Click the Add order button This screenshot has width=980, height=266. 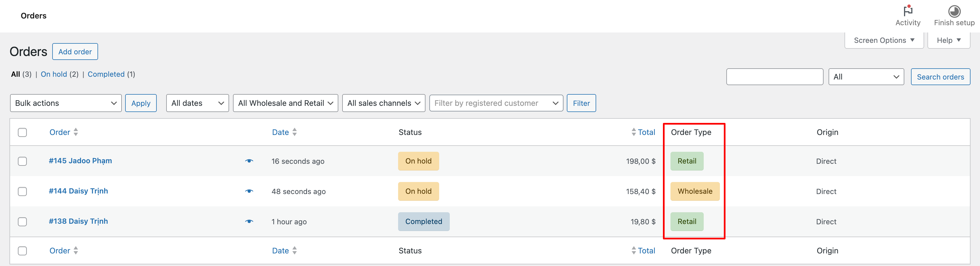coord(75,52)
